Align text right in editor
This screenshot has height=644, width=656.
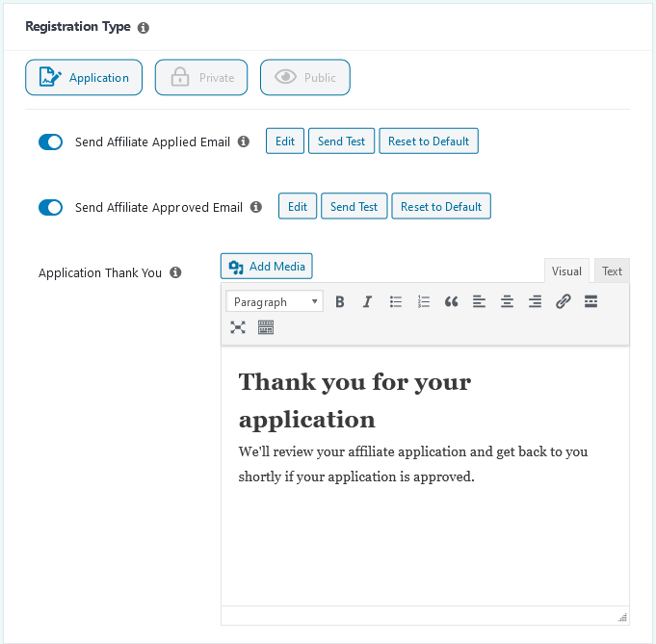click(535, 301)
